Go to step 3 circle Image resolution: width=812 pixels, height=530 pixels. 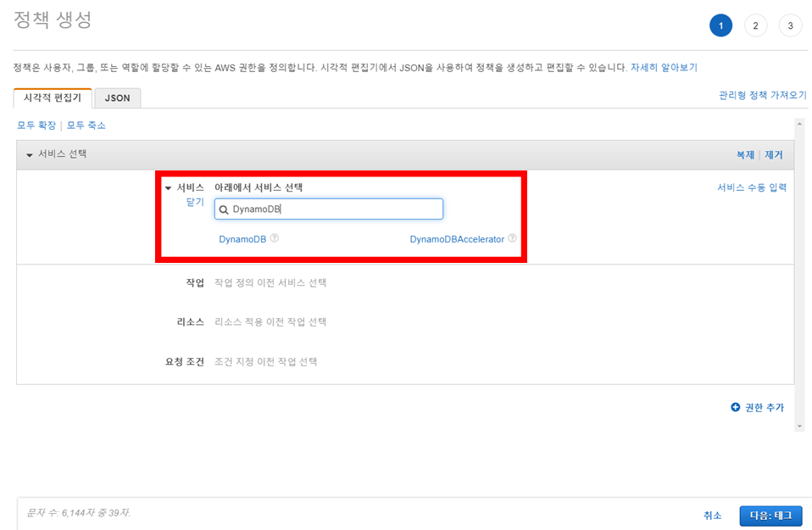click(x=790, y=25)
